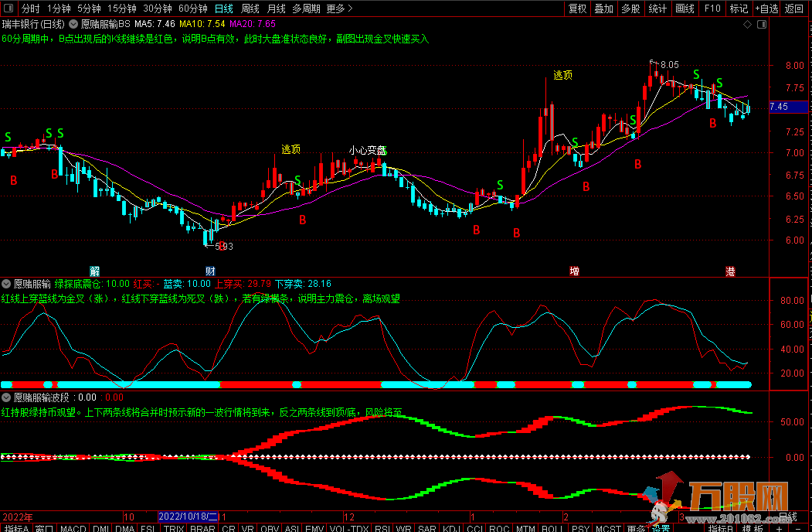Viewport: 812px width, 532px height.
Task: Expand the 愿赌服输BS main indicator dropdown
Action: coord(73,24)
